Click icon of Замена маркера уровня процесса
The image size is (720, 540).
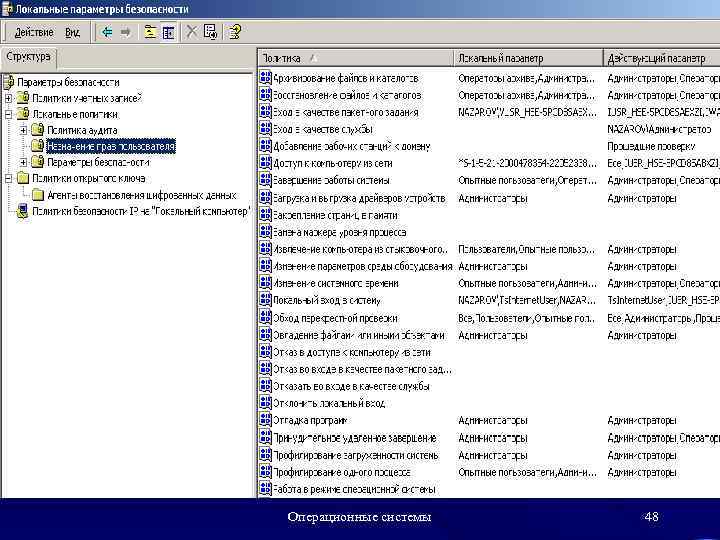265,231
